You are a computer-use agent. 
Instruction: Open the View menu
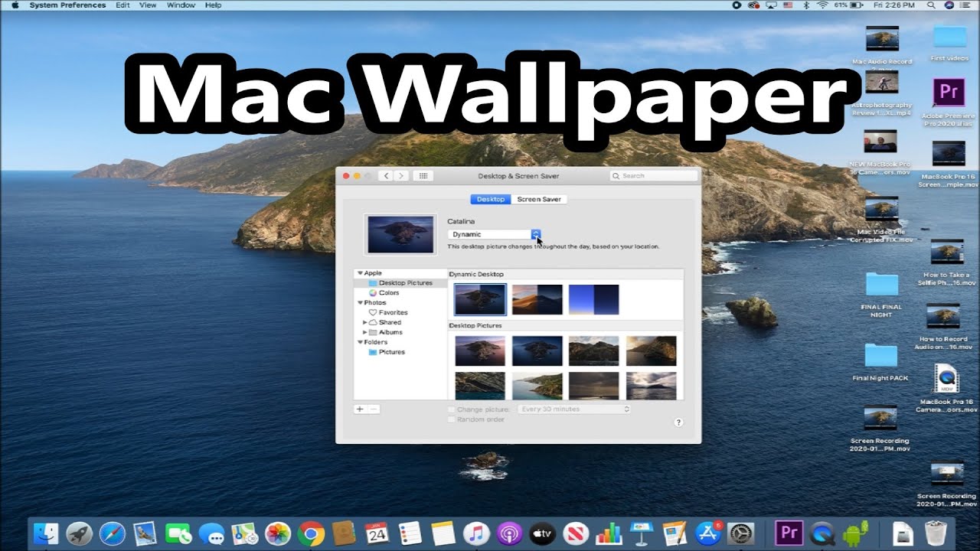[148, 5]
